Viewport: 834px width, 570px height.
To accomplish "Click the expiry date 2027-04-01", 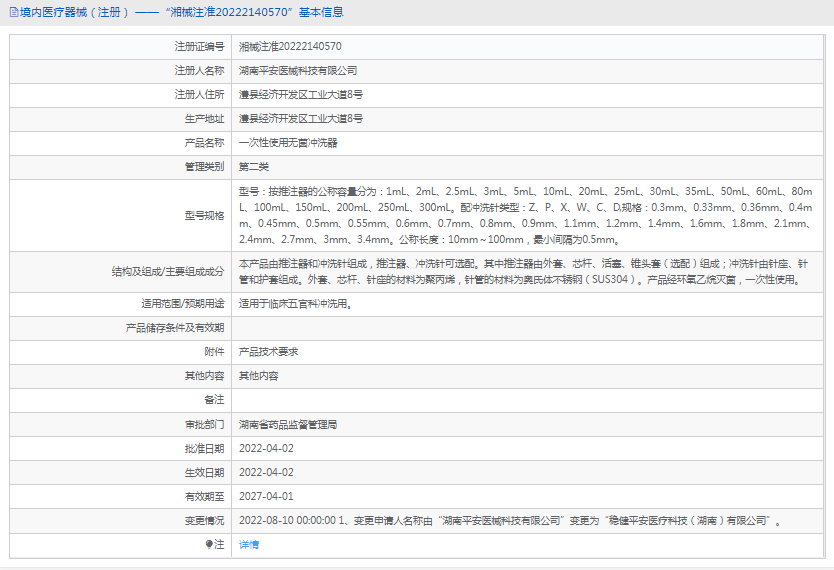I will click(266, 496).
